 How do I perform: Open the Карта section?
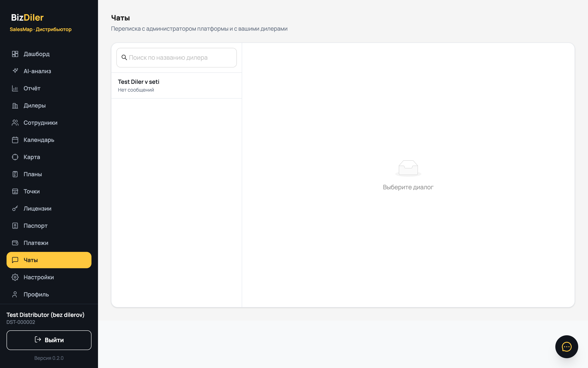(49, 157)
